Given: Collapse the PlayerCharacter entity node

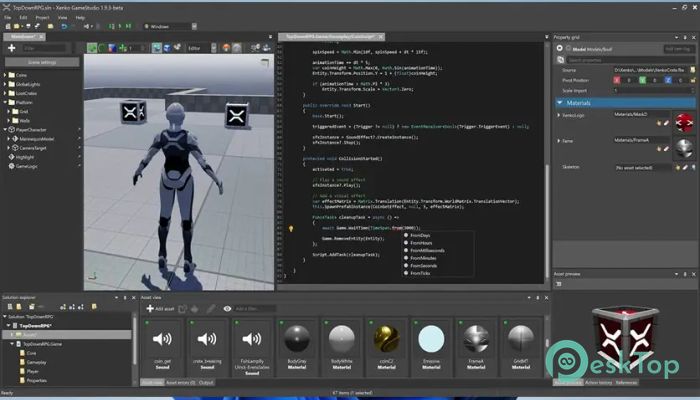Looking at the screenshot, I should 5,129.
